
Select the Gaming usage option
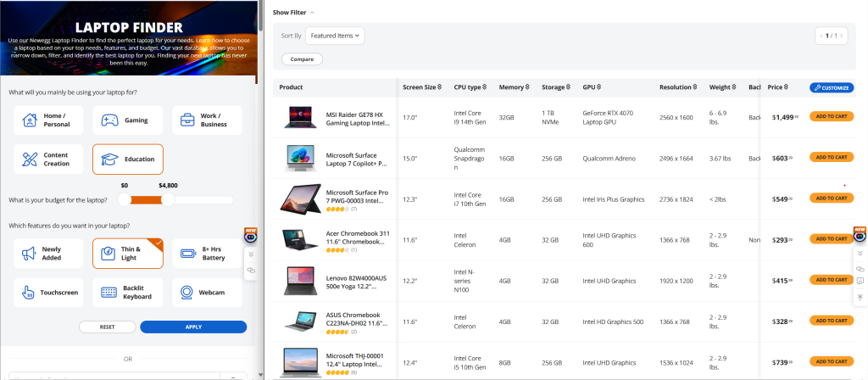pyautogui.click(x=127, y=120)
